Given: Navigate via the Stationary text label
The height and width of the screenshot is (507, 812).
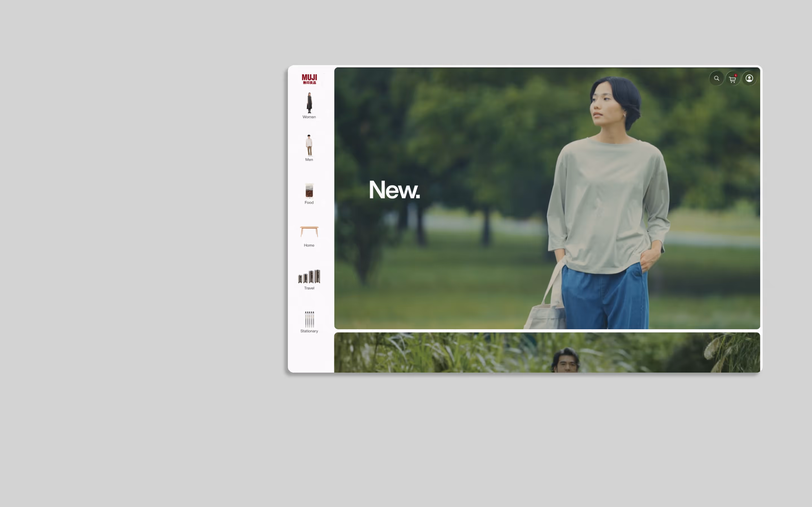Looking at the screenshot, I should [309, 331].
